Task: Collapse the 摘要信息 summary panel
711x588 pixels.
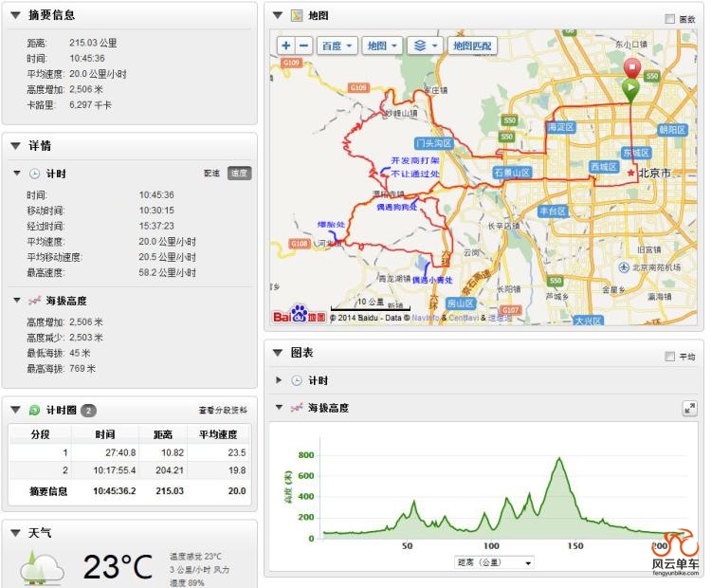Action: 15,15
